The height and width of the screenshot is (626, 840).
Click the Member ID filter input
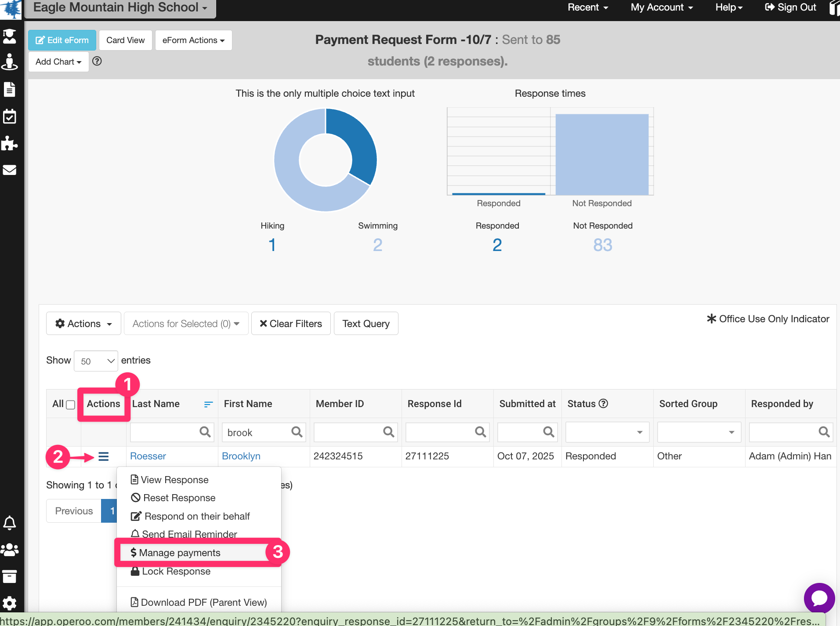pyautogui.click(x=355, y=432)
